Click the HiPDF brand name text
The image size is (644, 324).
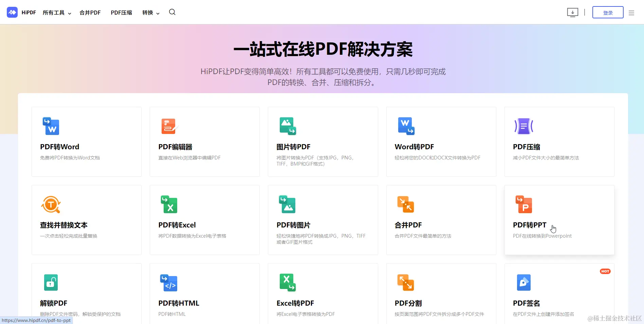(x=29, y=13)
